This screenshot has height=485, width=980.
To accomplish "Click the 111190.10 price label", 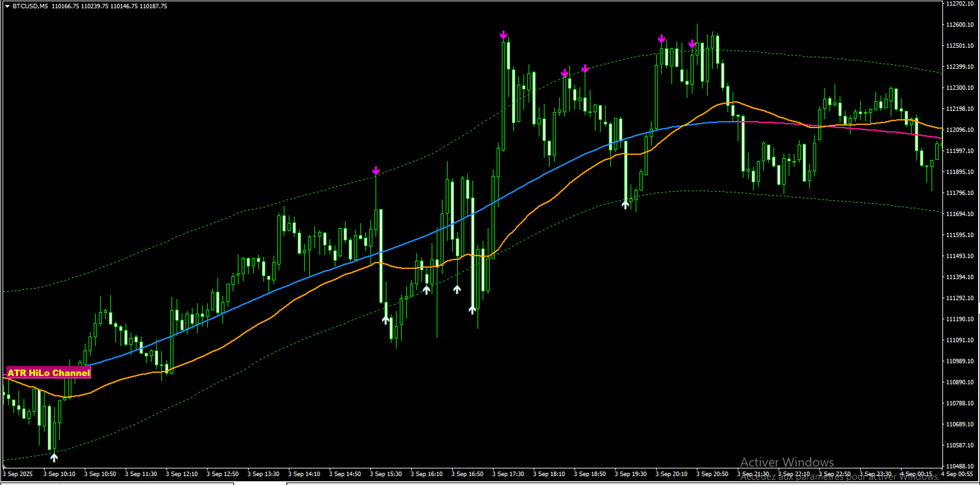I will pyautogui.click(x=961, y=319).
